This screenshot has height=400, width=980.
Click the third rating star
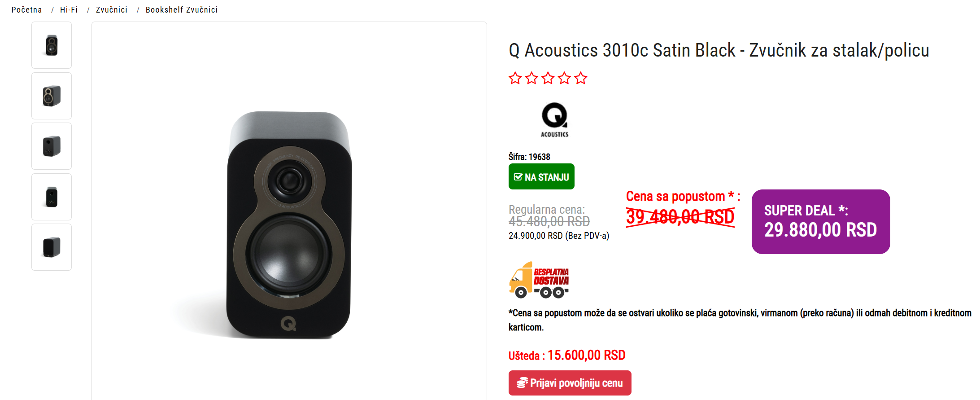548,79
